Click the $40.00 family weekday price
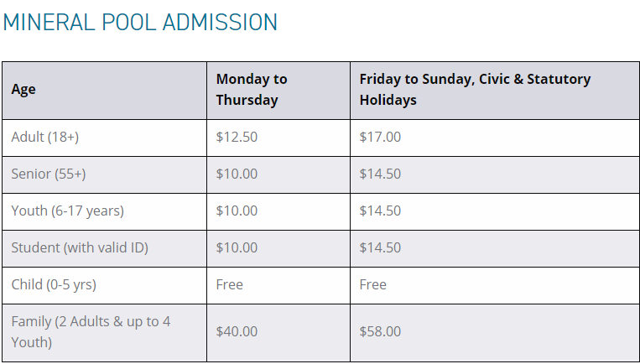Screen dimensions: 640x364 pos(237,331)
